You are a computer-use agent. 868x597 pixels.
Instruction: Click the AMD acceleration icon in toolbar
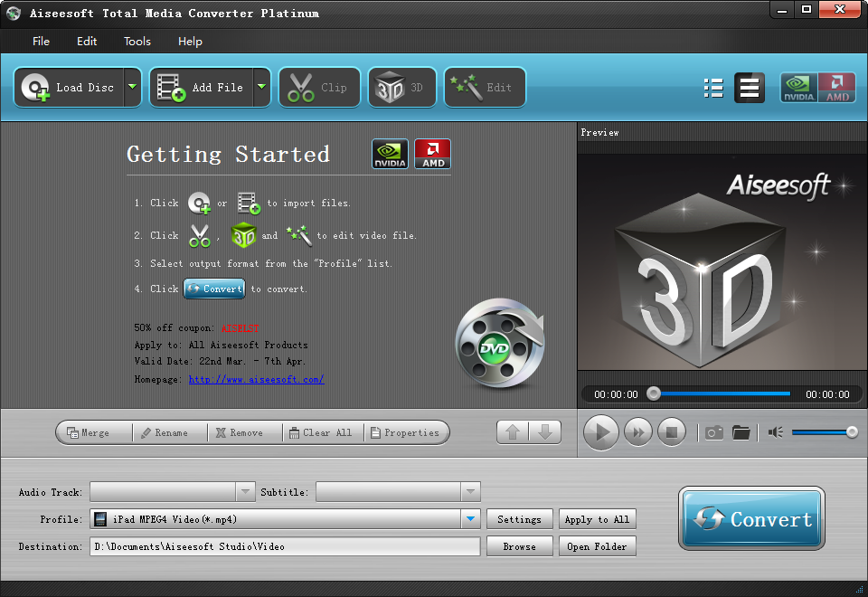click(837, 88)
